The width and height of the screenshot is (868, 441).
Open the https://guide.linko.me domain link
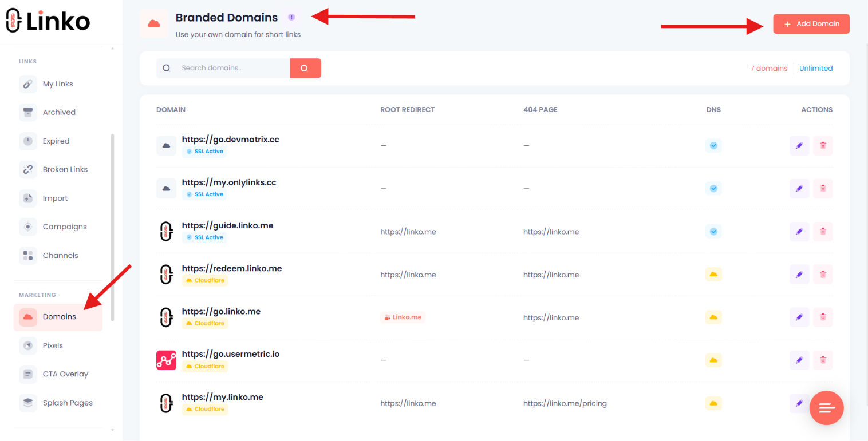[228, 225]
